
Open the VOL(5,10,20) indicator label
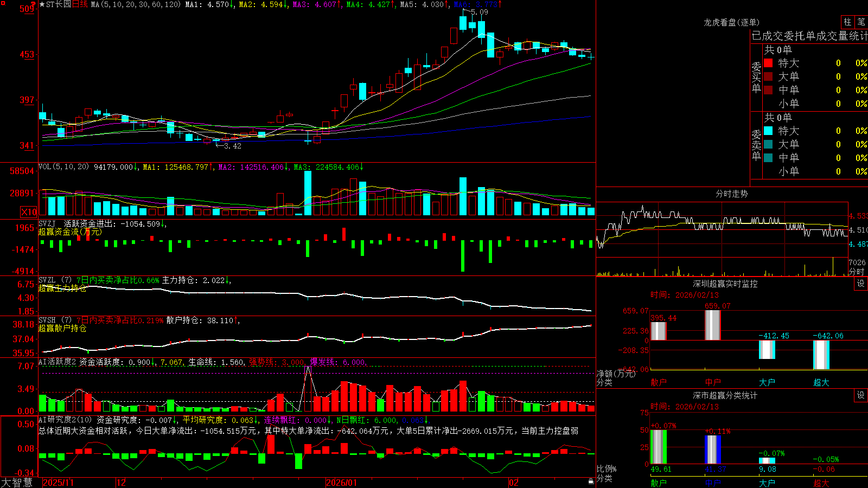pyautogui.click(x=63, y=166)
